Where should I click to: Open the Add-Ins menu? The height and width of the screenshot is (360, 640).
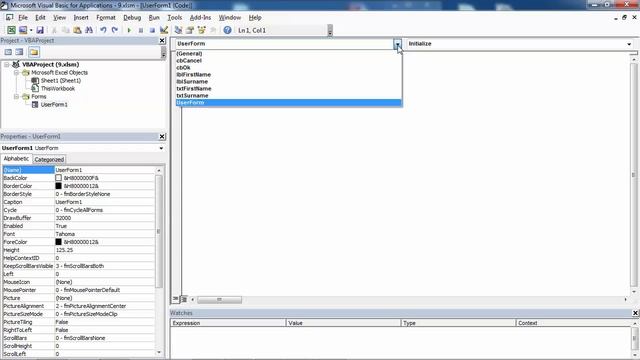pos(200,18)
